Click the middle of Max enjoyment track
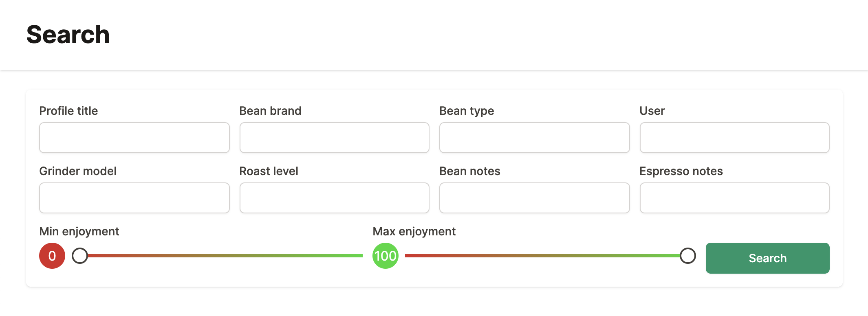The image size is (868, 316). (x=546, y=256)
